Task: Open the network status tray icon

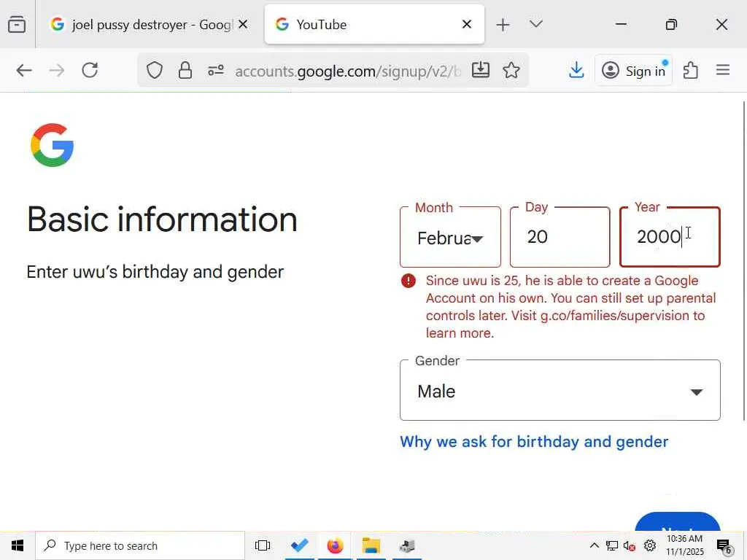Action: click(612, 545)
